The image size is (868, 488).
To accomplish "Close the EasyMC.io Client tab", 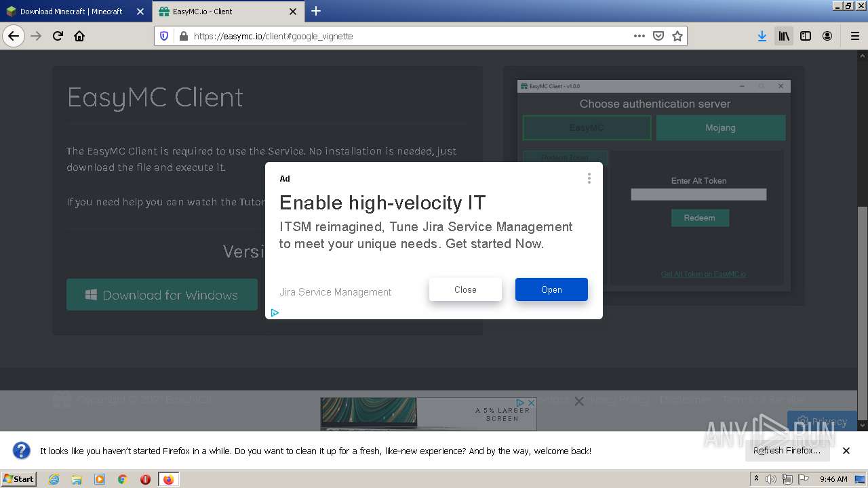I will click(x=293, y=12).
